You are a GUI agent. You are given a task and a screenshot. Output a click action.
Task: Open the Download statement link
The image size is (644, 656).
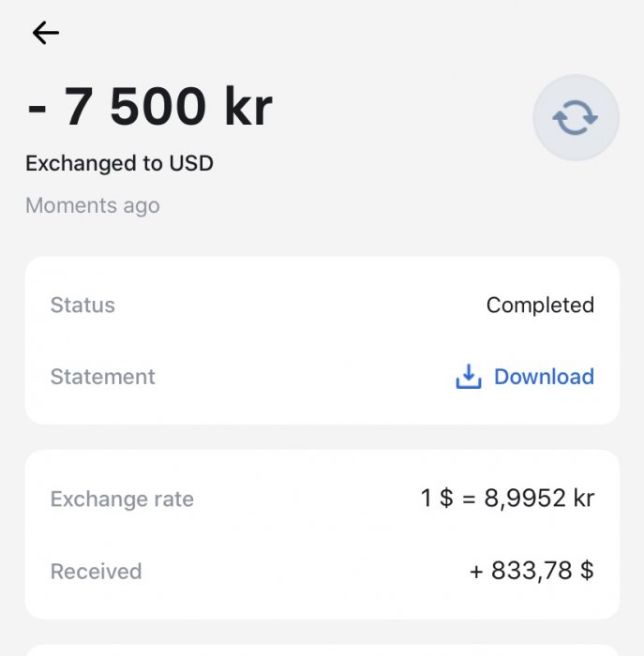tap(543, 377)
